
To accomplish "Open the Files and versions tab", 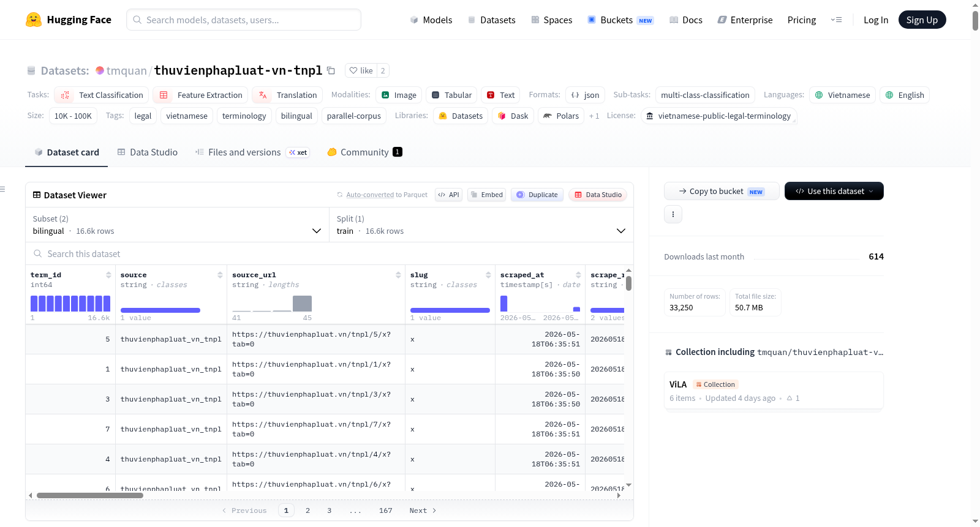I will point(252,152).
